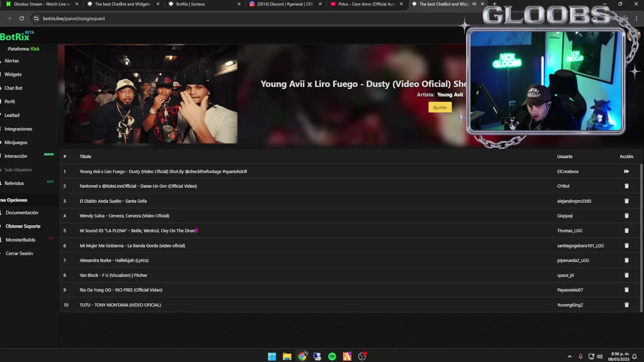644x362 pixels.
Task: Click the current song video thumbnail
Action: pos(151,95)
